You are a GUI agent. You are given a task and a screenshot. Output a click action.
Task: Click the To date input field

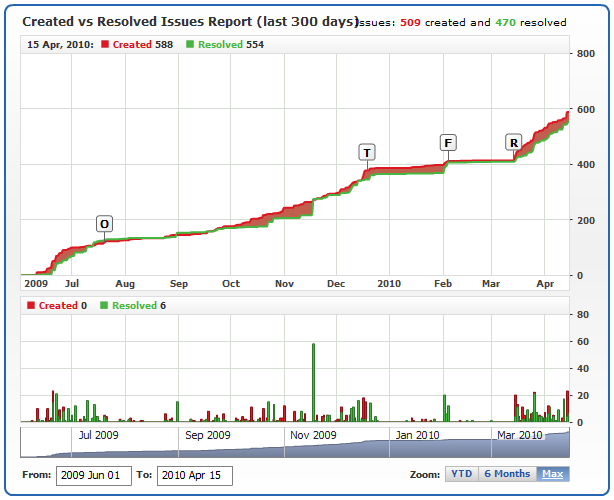194,475
